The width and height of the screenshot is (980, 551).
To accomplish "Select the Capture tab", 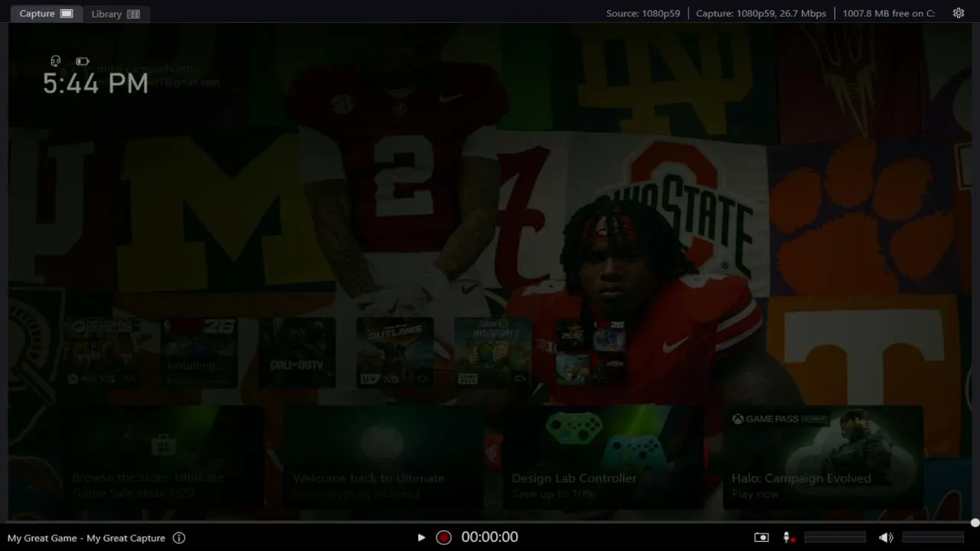I will click(46, 14).
